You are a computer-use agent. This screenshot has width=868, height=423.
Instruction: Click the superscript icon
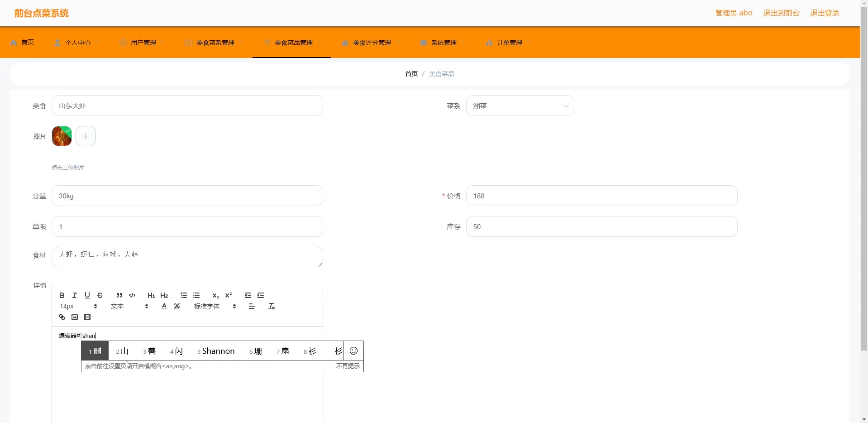(x=229, y=295)
